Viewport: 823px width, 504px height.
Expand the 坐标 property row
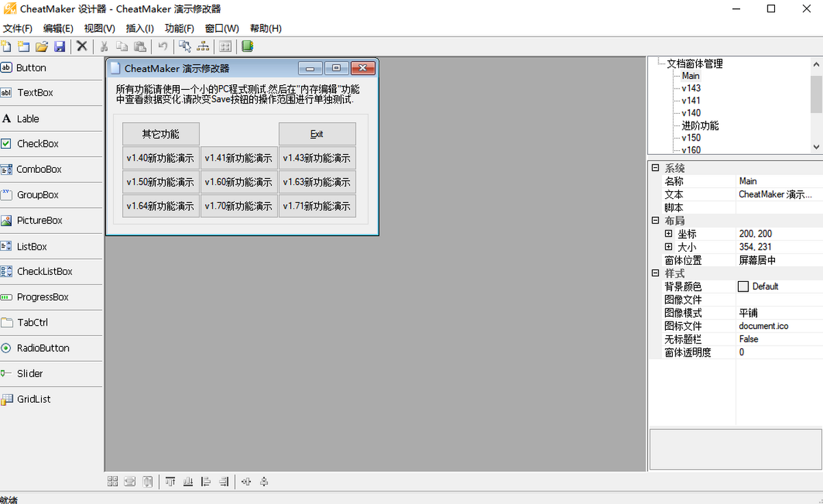pyautogui.click(x=669, y=234)
